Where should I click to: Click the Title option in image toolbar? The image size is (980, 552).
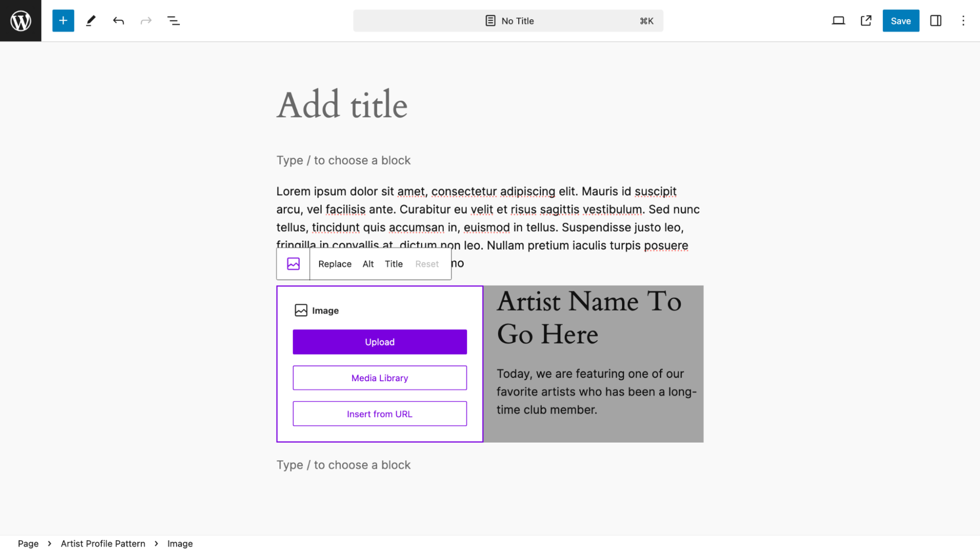[x=394, y=263]
